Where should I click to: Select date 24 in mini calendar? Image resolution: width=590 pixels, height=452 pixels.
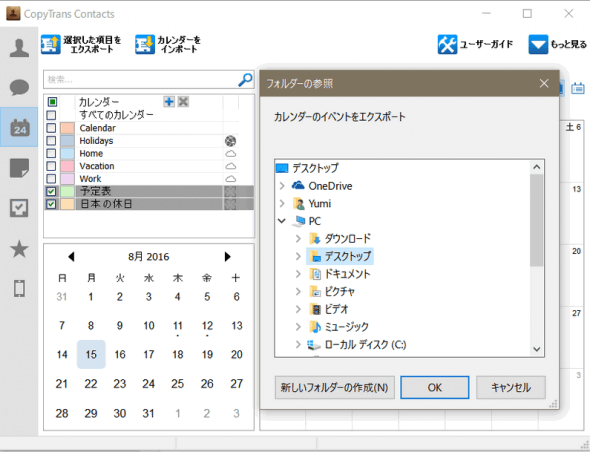click(148, 384)
